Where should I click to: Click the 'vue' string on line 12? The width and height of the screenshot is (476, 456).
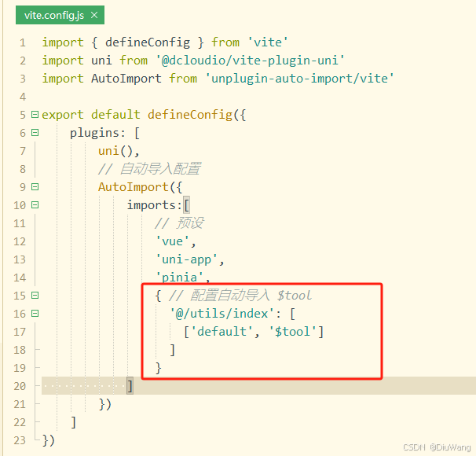[x=172, y=241]
